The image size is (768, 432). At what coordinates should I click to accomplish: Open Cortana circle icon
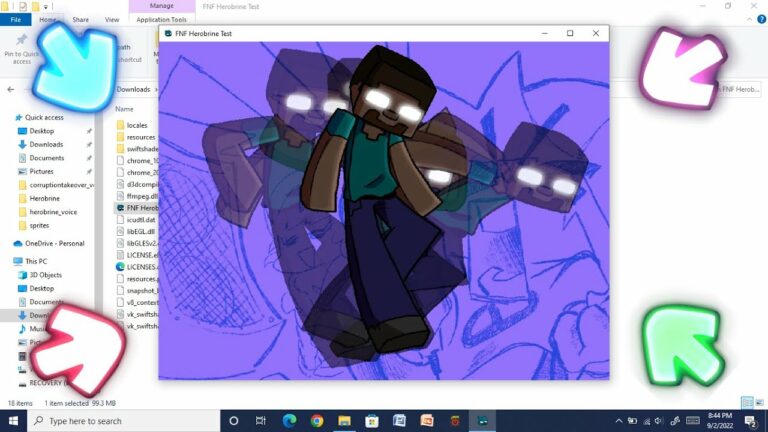[x=234, y=421]
